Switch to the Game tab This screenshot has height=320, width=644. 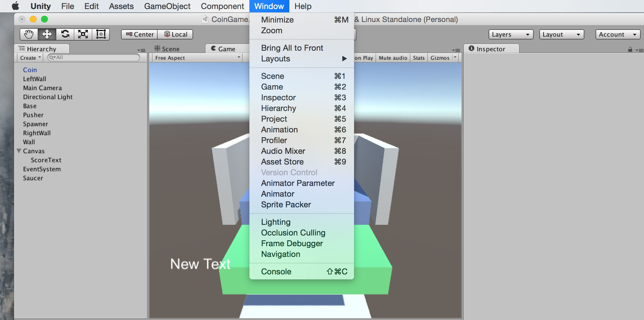tap(227, 49)
